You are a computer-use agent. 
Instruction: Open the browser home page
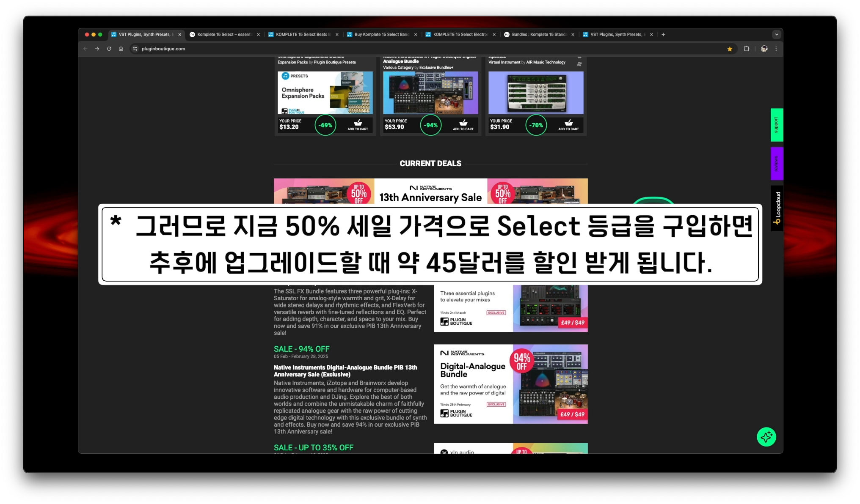click(121, 49)
